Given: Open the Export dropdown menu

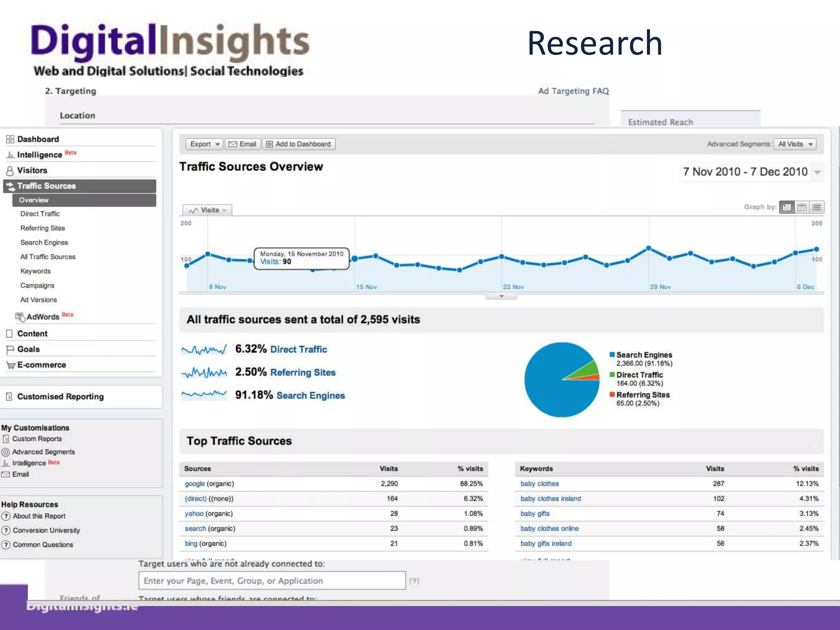Looking at the screenshot, I should (204, 144).
